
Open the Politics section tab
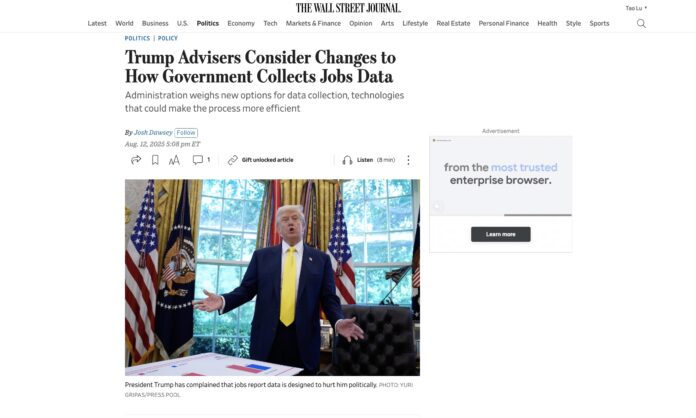pos(208,23)
